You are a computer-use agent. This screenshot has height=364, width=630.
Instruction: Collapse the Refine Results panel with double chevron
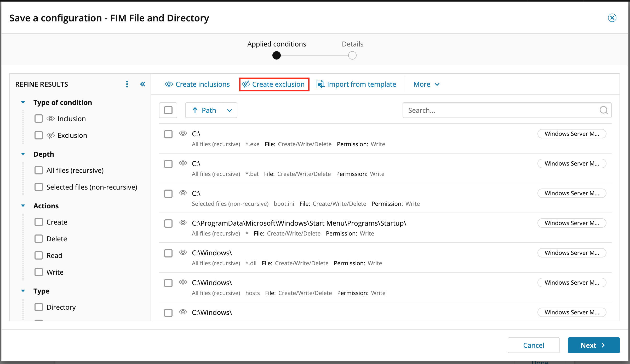[142, 84]
